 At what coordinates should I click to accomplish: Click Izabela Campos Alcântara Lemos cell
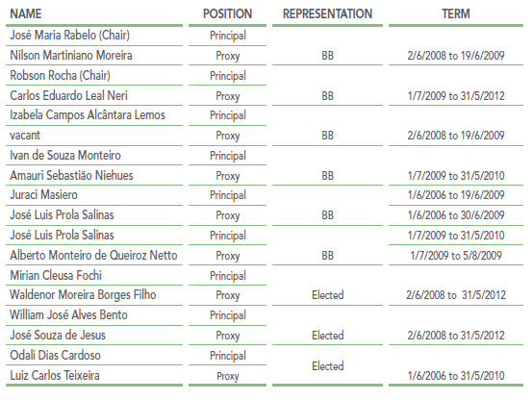click(x=88, y=115)
